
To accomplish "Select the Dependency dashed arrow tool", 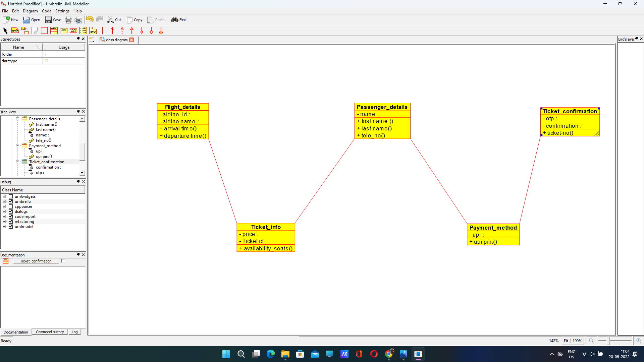I will 122,31.
